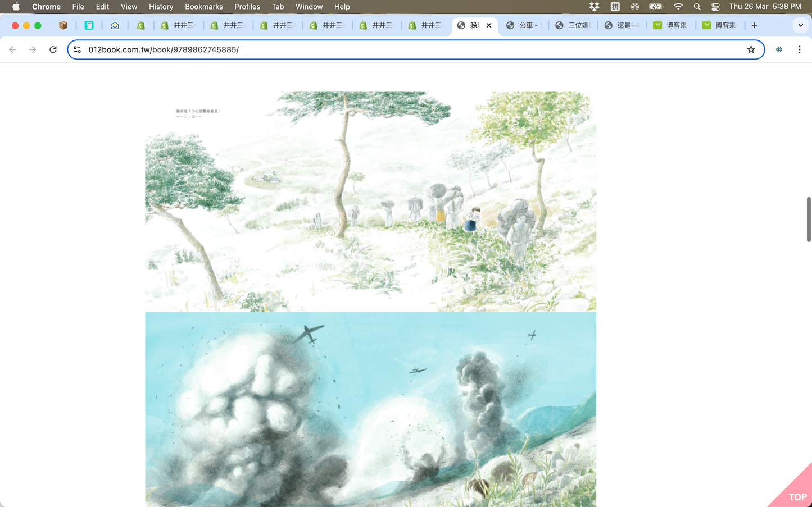Open Chrome's three-dot menu
This screenshot has height=507, width=812.
coord(799,49)
